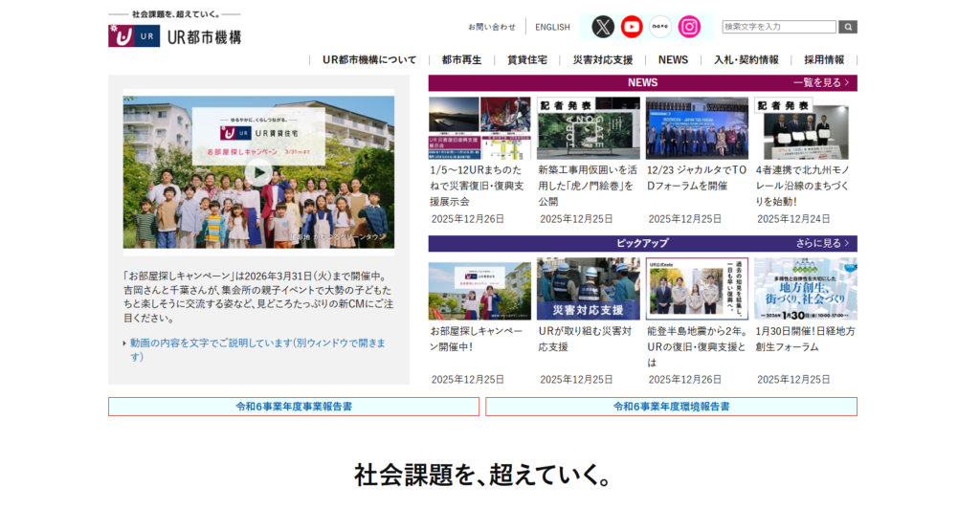Image resolution: width=980 pixels, height=509 pixels.
Task: Open the 賃貸住宅 menu item
Action: pos(527,59)
